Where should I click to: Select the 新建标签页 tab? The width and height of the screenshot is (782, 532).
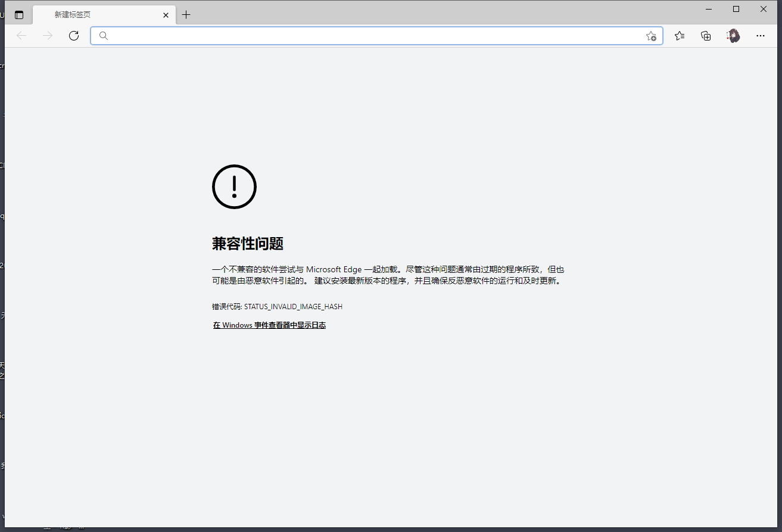click(x=104, y=15)
